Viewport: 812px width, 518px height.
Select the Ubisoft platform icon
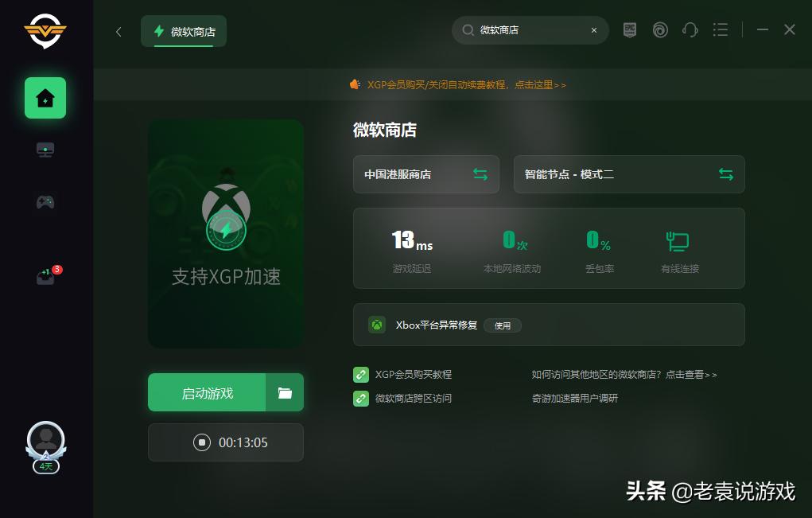pos(660,29)
